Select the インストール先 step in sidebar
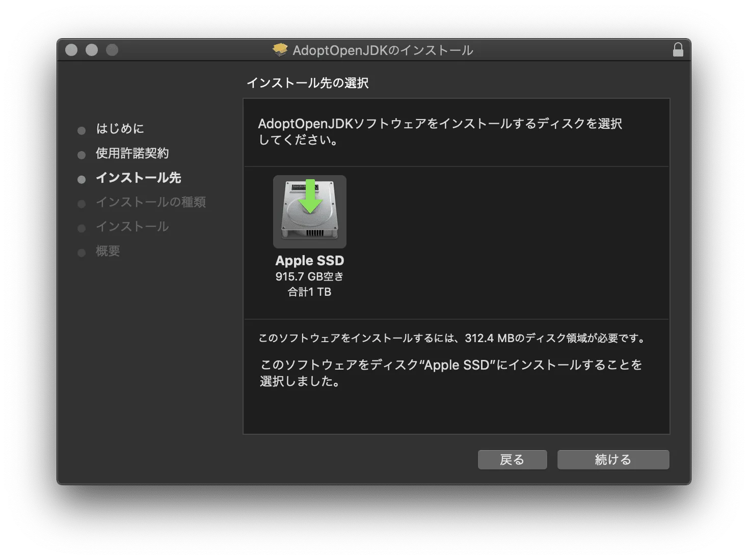 pyautogui.click(x=139, y=178)
